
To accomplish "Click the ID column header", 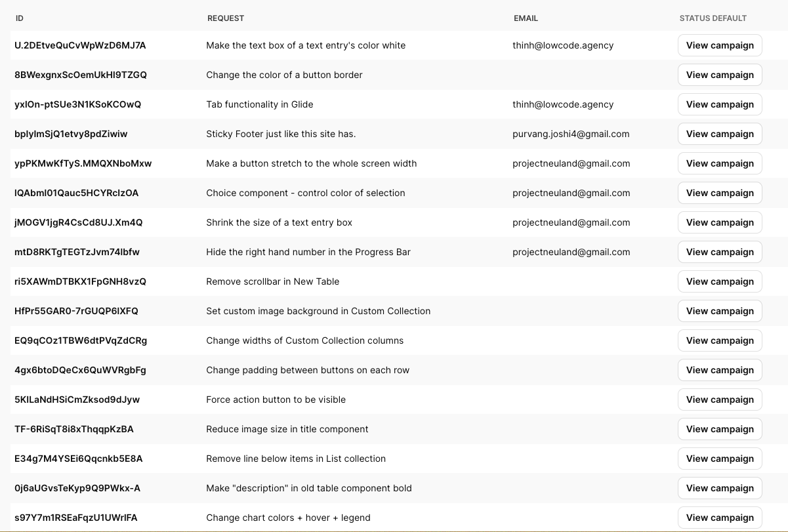I will pos(19,18).
